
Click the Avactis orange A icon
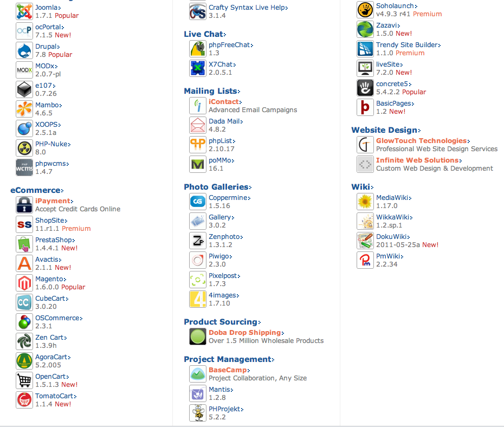coord(24,263)
